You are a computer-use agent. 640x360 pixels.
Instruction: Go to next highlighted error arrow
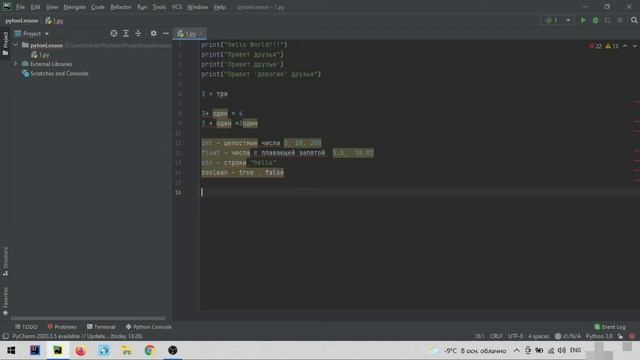point(635,46)
